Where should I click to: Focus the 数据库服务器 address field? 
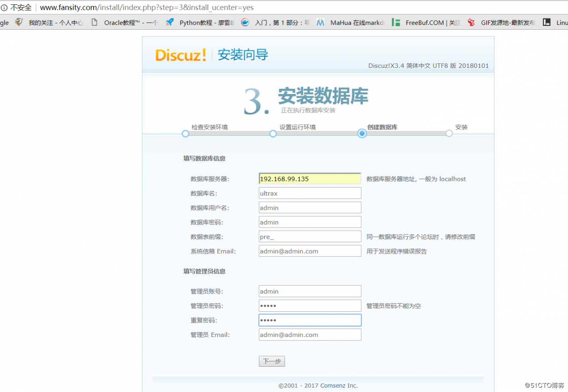(310, 179)
